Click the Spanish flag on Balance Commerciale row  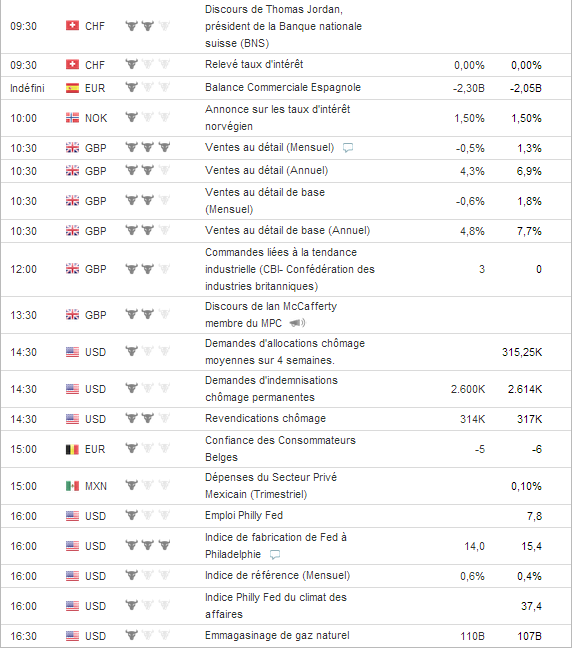click(x=72, y=88)
